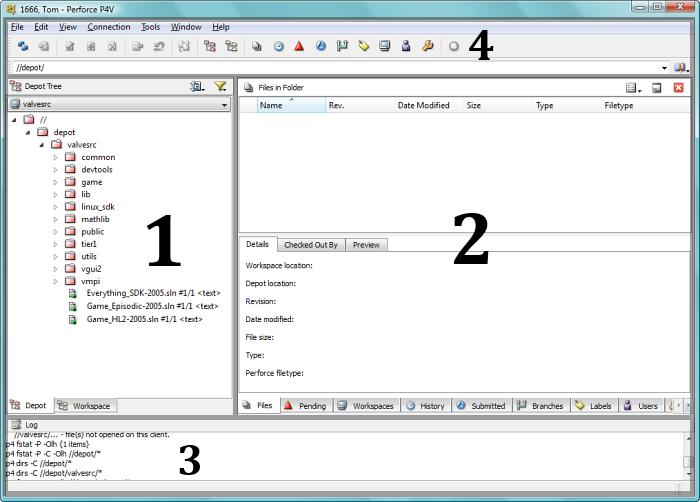Sort file list by Date Modified column
The width and height of the screenshot is (700, 502).
429,105
